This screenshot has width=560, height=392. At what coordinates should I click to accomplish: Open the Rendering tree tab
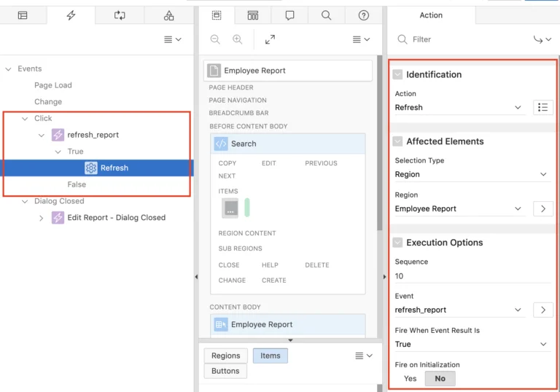point(23,15)
